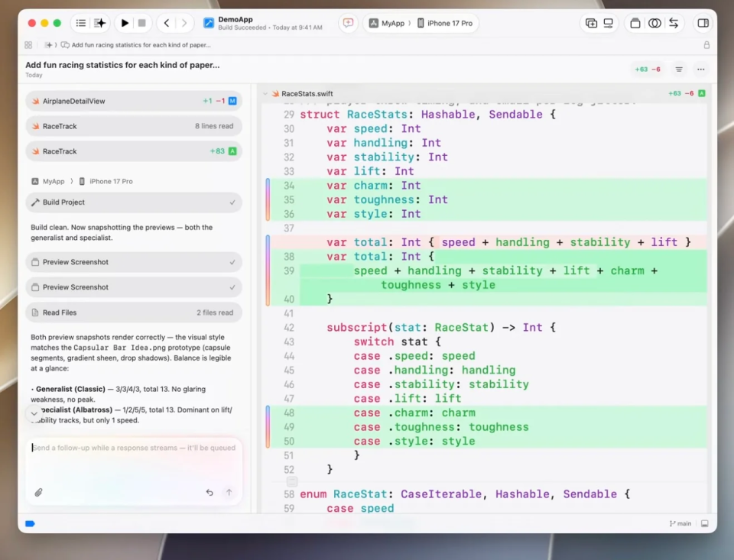Go forward in navigation history

tap(184, 23)
